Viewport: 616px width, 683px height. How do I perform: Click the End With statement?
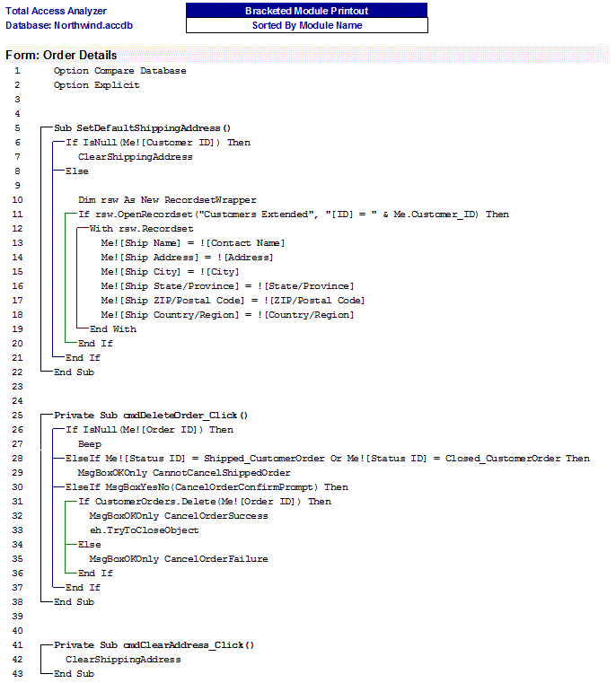pyautogui.click(x=113, y=328)
